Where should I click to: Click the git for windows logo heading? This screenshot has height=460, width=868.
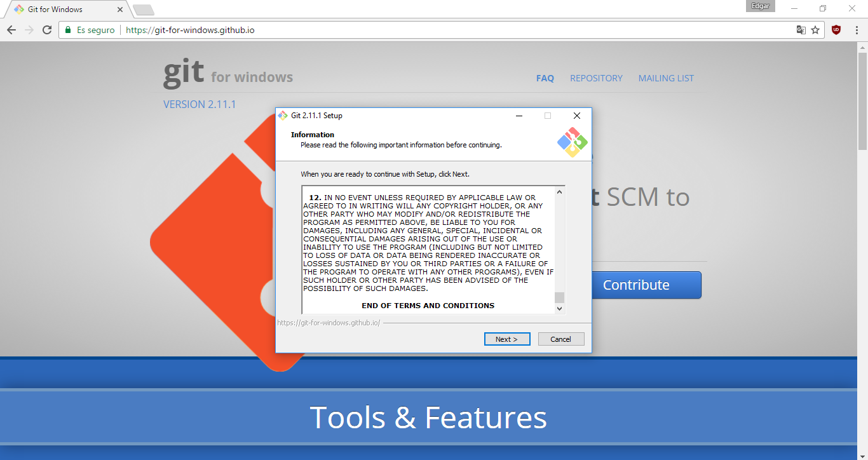tap(228, 72)
